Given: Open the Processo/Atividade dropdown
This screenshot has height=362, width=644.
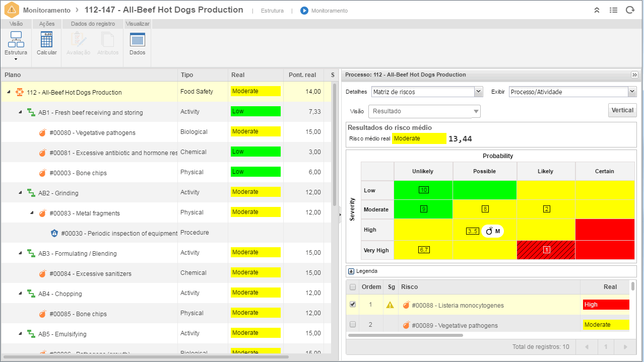Looking at the screenshot, I should pyautogui.click(x=572, y=92).
